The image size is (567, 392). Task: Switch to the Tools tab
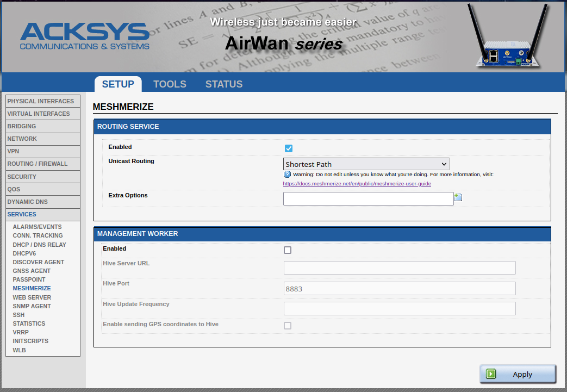tap(170, 84)
